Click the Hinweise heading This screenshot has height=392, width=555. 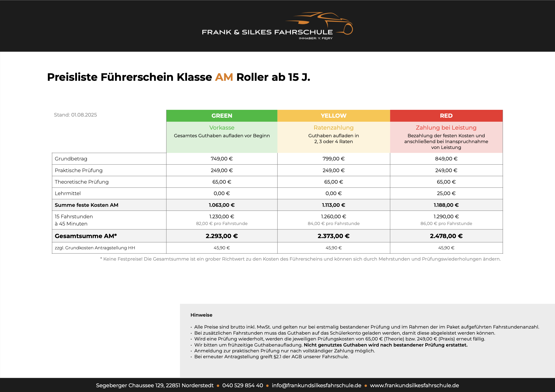pos(201,315)
